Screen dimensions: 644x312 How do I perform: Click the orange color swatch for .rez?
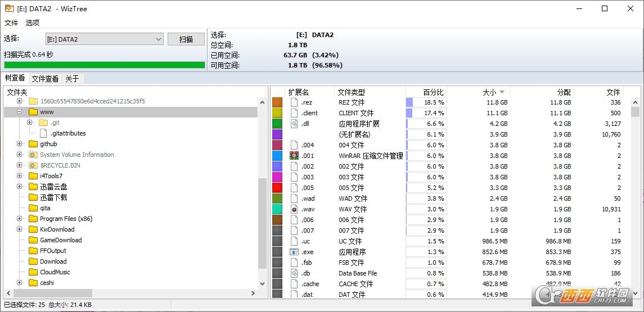[277, 102]
